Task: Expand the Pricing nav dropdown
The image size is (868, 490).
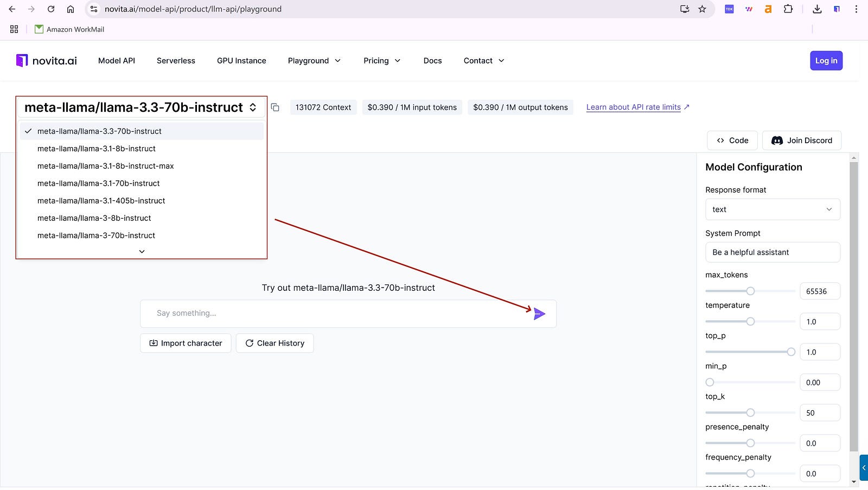Action: pyautogui.click(x=382, y=61)
